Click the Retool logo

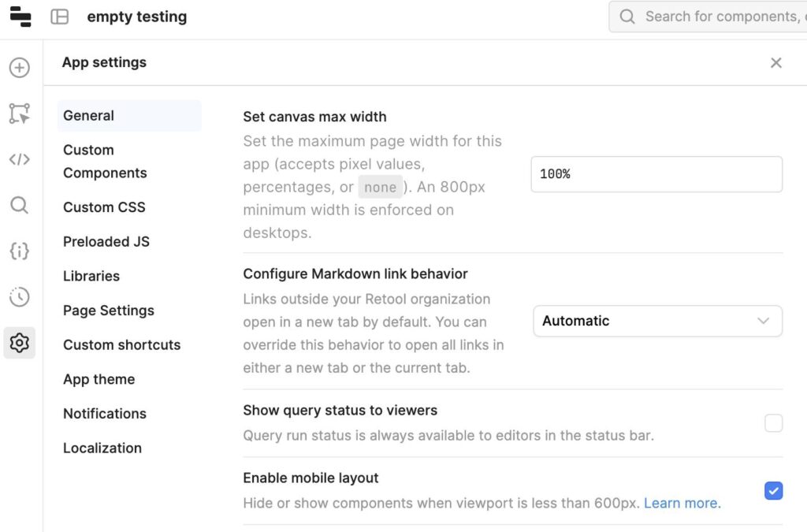[x=20, y=17]
